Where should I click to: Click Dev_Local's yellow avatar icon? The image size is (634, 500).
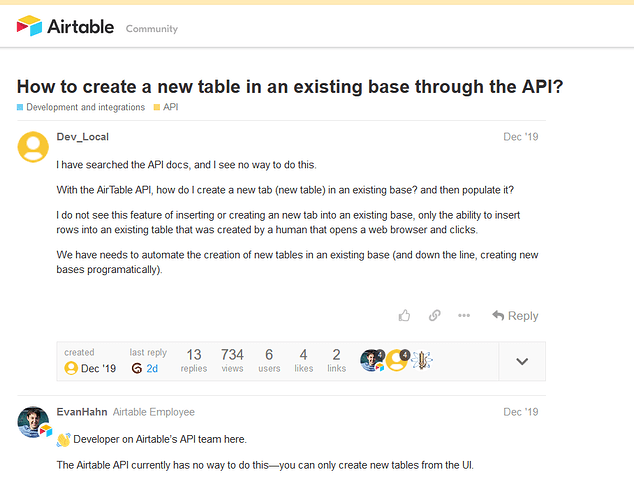click(x=34, y=146)
